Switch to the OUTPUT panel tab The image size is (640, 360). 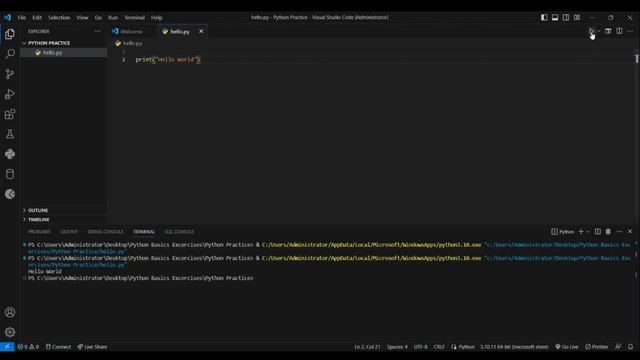click(69, 232)
